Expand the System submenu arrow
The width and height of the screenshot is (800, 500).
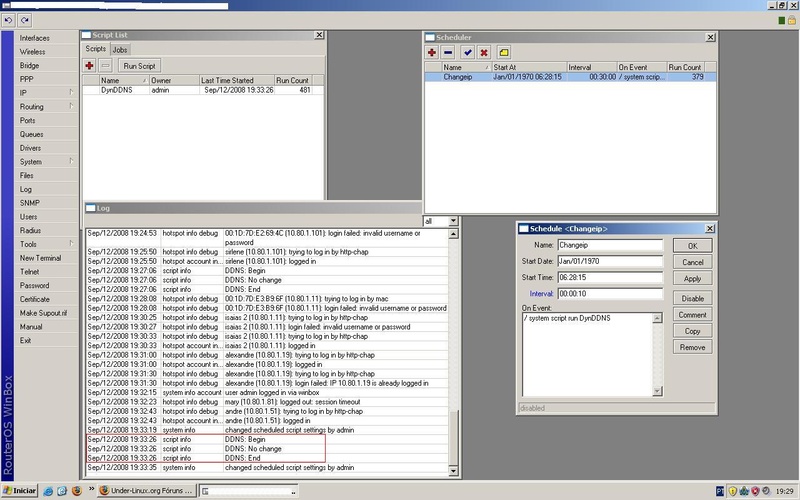[71, 161]
